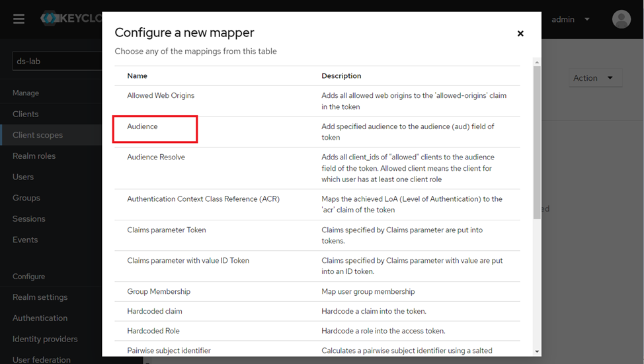Click the user avatar icon
The image size is (644, 364).
[x=621, y=19]
